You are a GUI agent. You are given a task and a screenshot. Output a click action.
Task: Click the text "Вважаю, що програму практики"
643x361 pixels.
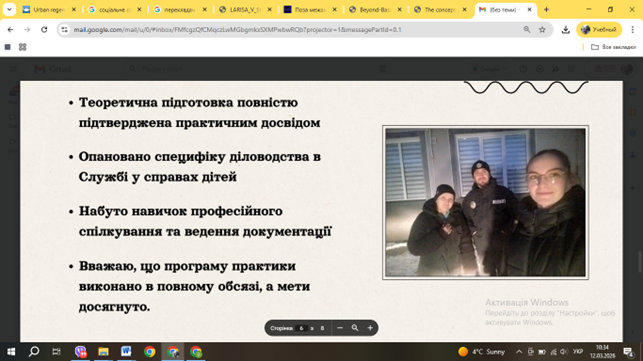pyautogui.click(x=187, y=266)
